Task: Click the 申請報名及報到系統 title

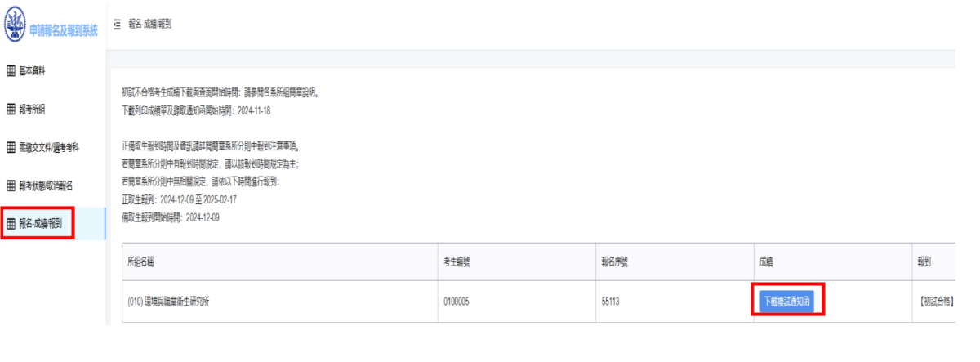Action: pyautogui.click(x=64, y=30)
